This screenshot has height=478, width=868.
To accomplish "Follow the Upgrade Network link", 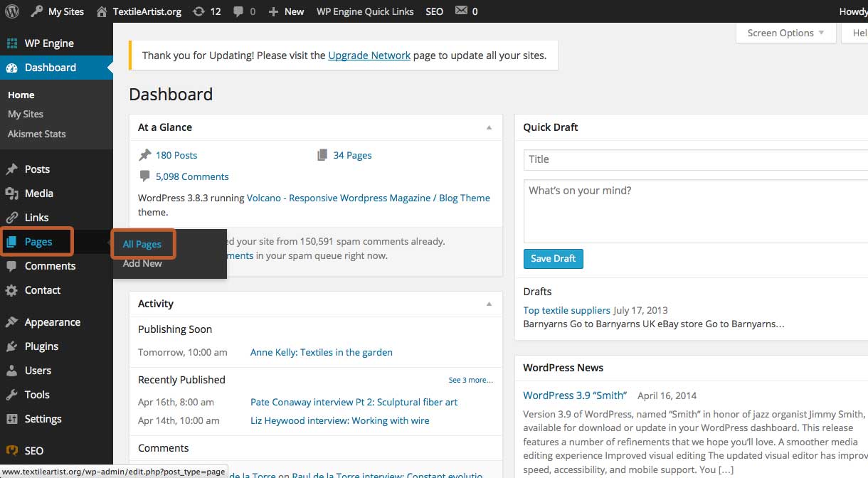I will 369,55.
